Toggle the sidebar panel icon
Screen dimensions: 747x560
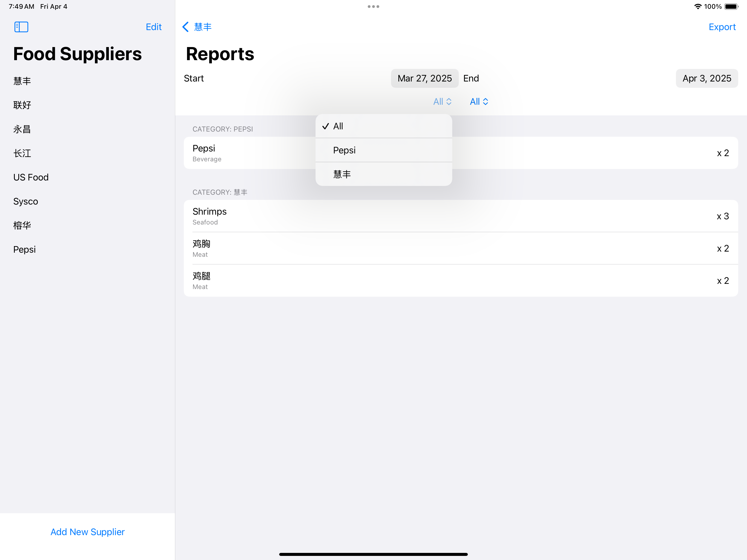click(x=21, y=27)
